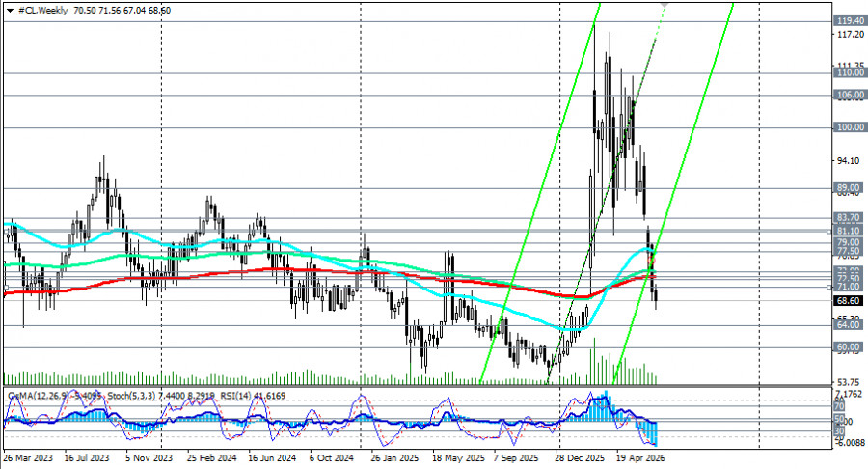Click the 89.00 level price label
Viewport: 868px width, 469px height.
pyautogui.click(x=849, y=188)
